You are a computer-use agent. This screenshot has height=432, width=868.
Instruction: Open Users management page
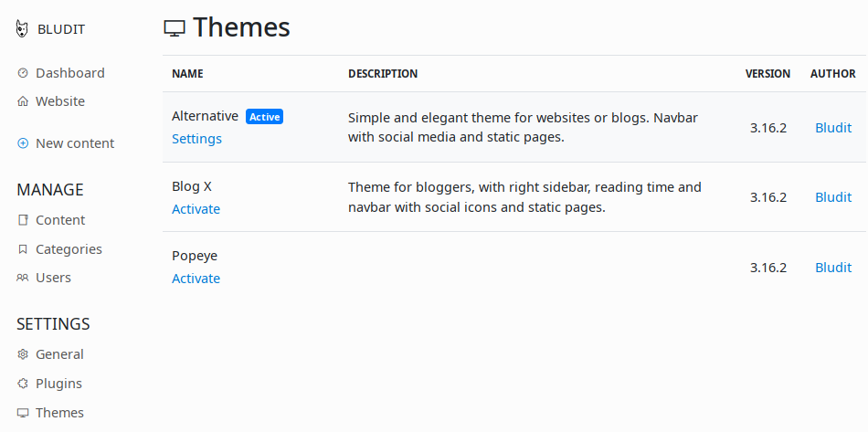coord(53,278)
